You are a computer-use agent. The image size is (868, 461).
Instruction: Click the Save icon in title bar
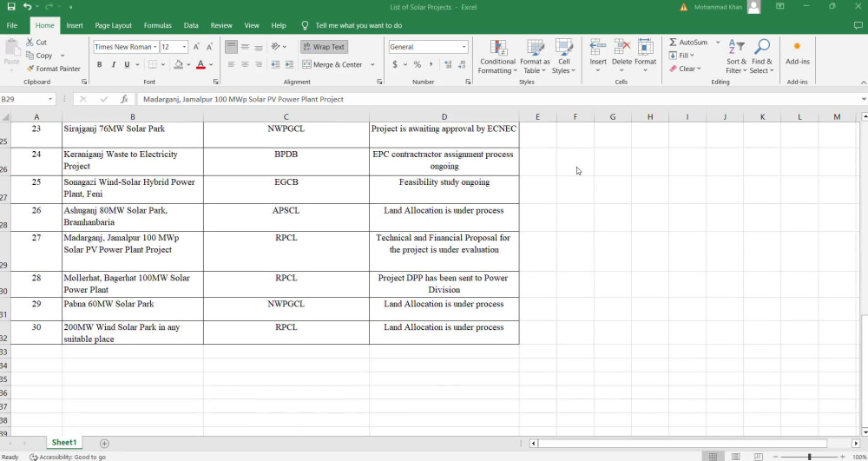pos(11,7)
